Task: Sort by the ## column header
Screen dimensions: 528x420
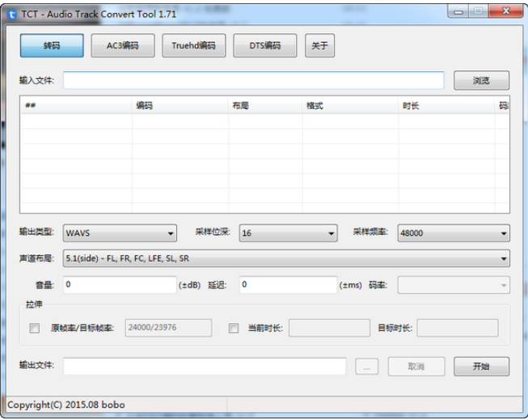Action: pyautogui.click(x=76, y=106)
